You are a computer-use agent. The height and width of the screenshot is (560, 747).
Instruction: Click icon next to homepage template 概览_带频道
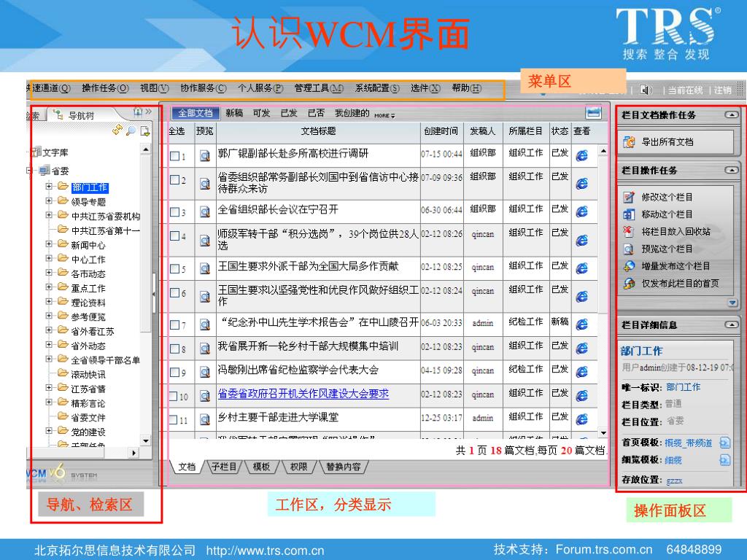724,443
